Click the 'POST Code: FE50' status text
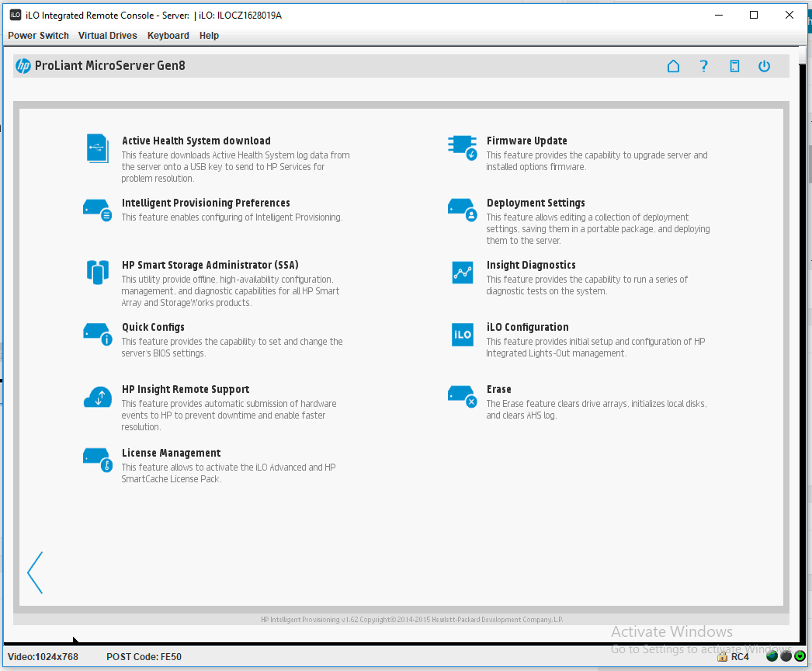This screenshot has width=812, height=671. pos(144,656)
